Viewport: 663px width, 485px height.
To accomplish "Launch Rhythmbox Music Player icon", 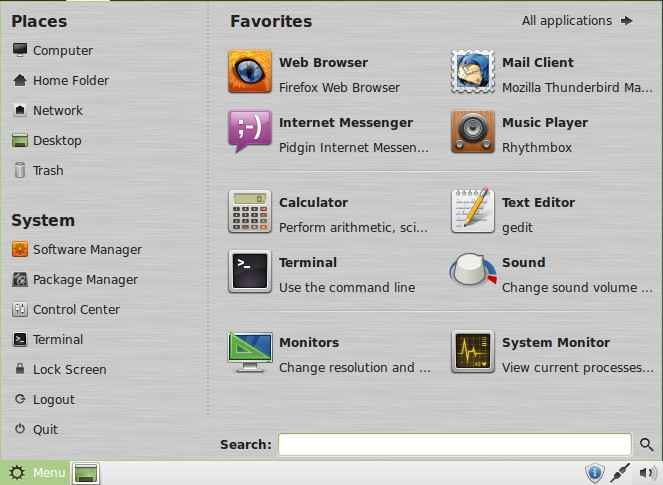I will pos(472,132).
